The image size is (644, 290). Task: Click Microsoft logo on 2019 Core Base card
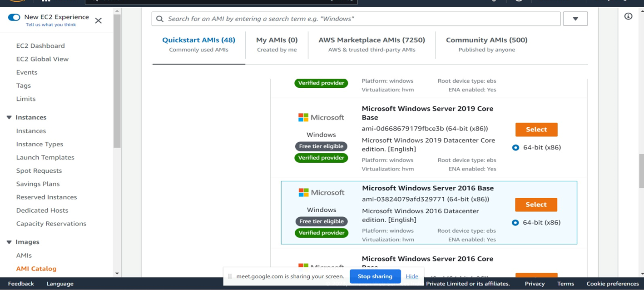tap(321, 117)
